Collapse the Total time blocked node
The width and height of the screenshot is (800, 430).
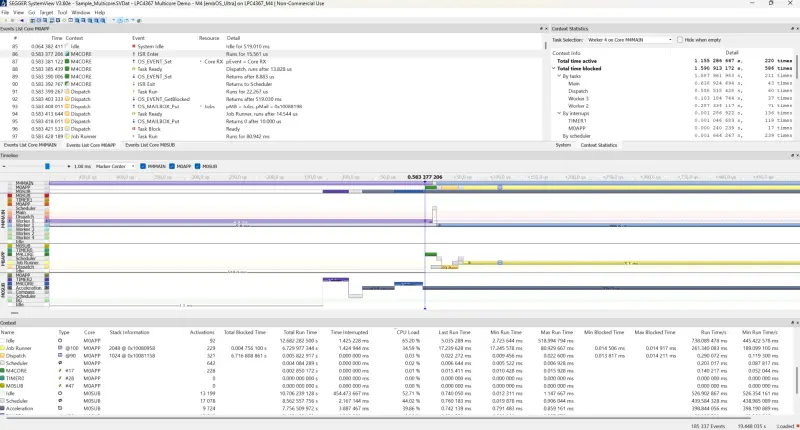(554, 68)
